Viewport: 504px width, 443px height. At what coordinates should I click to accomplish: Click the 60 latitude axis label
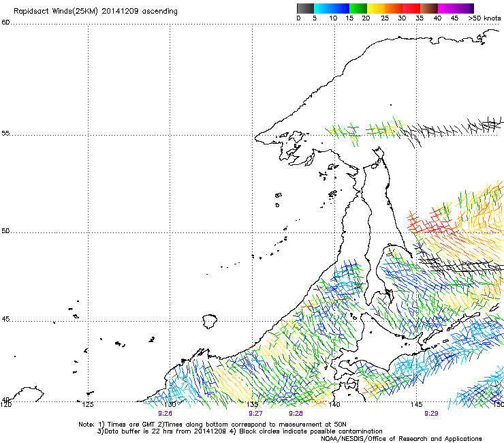[x=5, y=22]
